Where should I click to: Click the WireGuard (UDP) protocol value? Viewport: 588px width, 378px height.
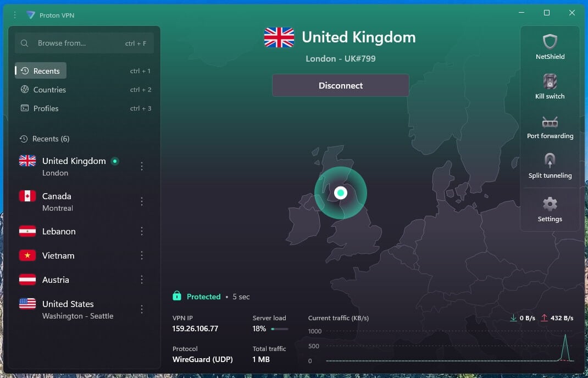[202, 359]
